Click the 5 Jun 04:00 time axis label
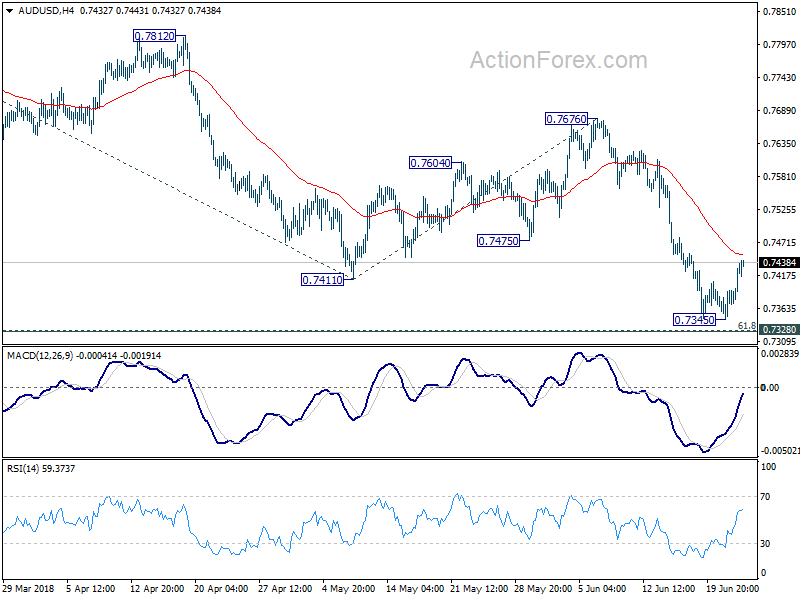The height and width of the screenshot is (600, 800). (602, 589)
